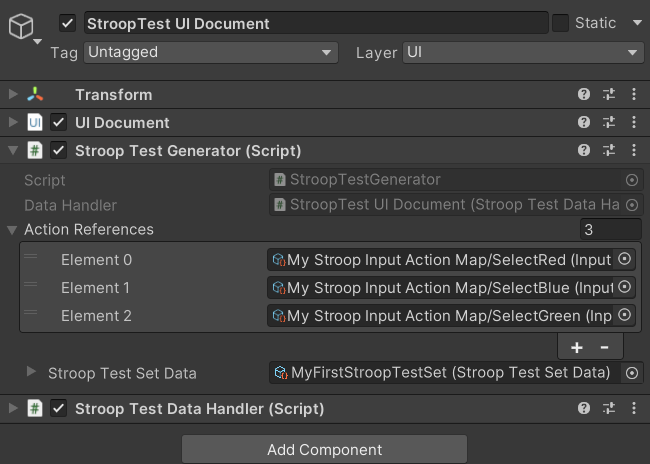Viewport: 650px width, 464px height.
Task: Click the Stroop Test Data Handler (Script) title
Action: click(199, 409)
